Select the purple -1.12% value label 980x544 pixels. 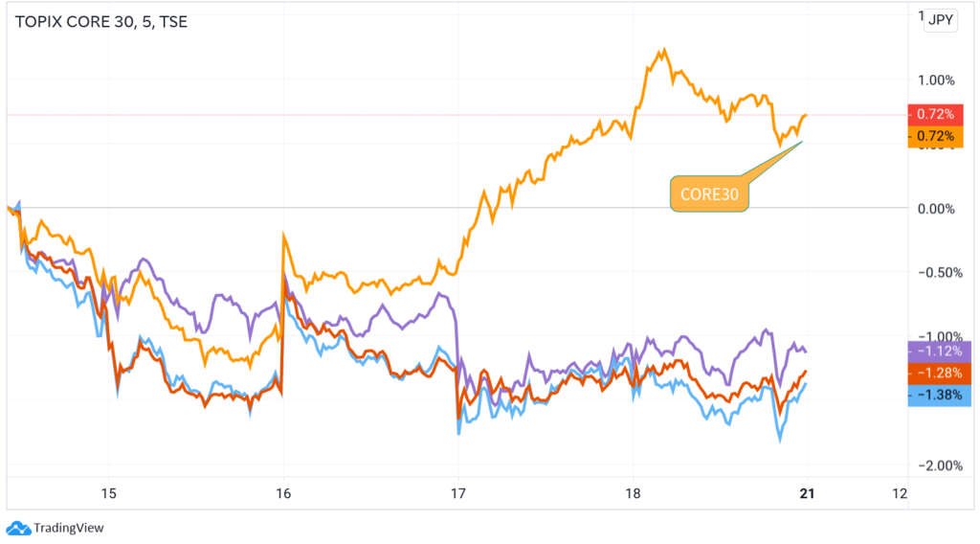coord(938,351)
